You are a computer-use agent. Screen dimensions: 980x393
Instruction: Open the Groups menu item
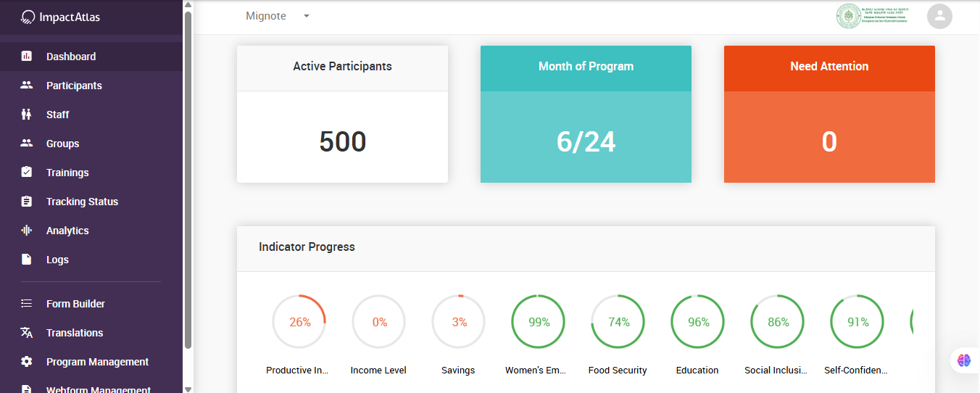point(62,144)
